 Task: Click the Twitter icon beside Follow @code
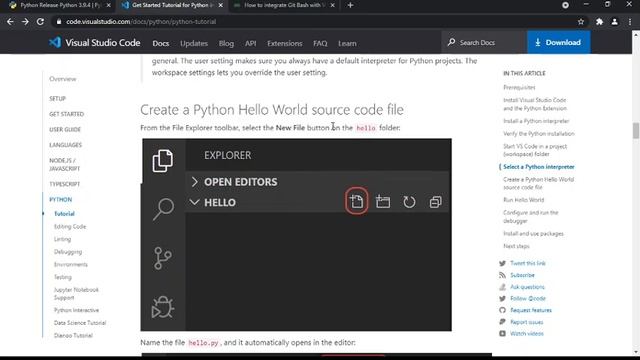tap(502, 298)
